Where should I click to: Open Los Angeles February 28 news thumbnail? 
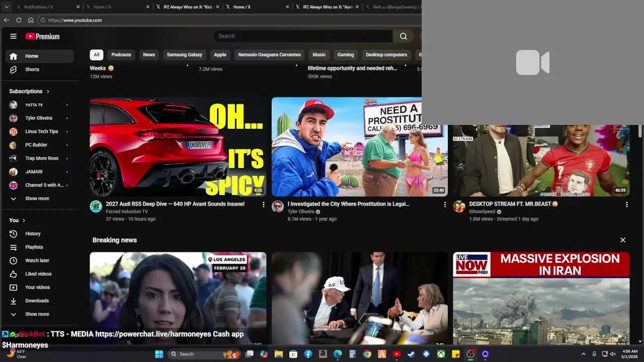tap(178, 299)
